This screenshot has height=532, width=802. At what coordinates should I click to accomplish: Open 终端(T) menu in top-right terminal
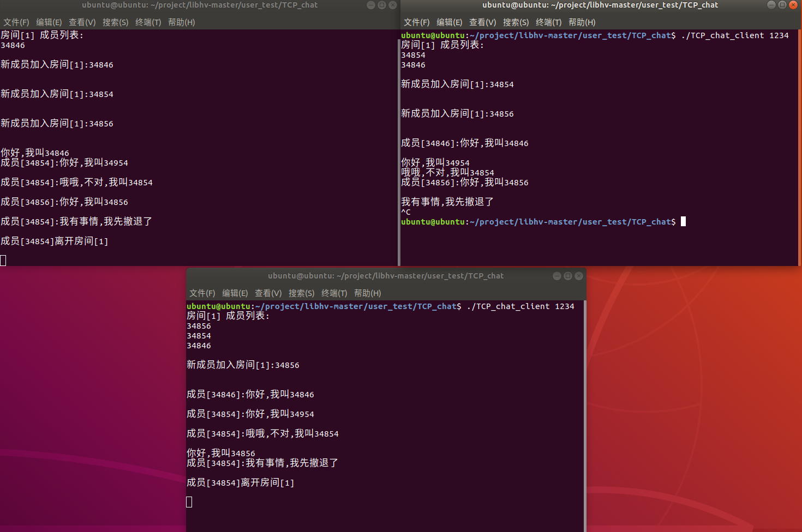tap(549, 22)
